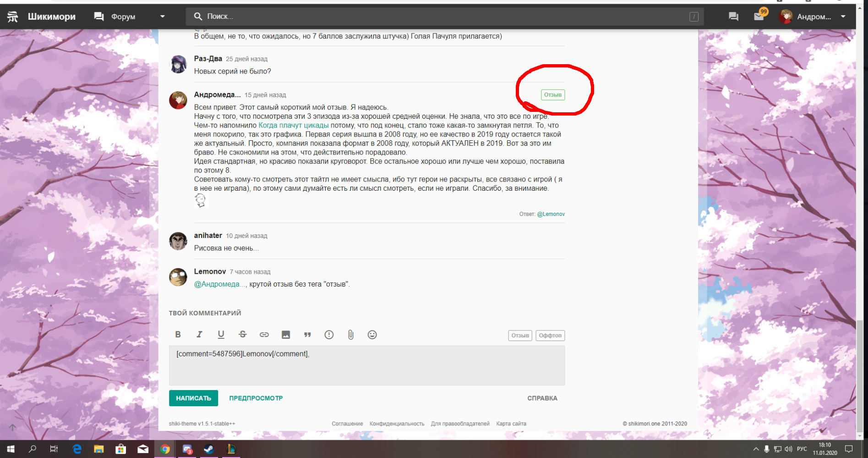Screen dimensions: 868x458
Task: Open the Форум menu item
Action: (x=123, y=17)
